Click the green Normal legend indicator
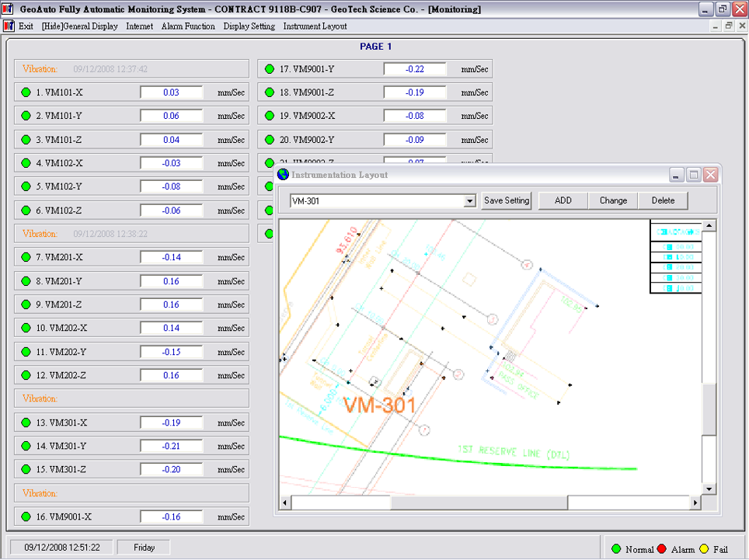This screenshot has width=749, height=560. pos(616,549)
